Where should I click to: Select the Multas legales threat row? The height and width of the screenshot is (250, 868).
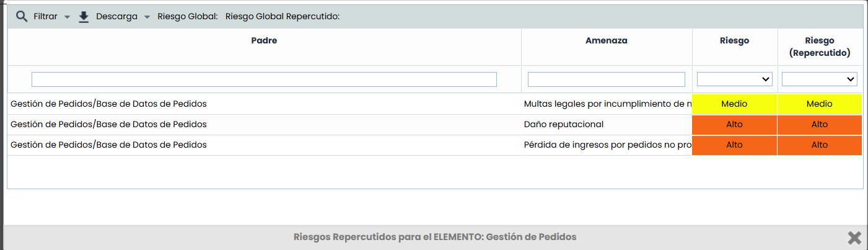click(x=607, y=104)
